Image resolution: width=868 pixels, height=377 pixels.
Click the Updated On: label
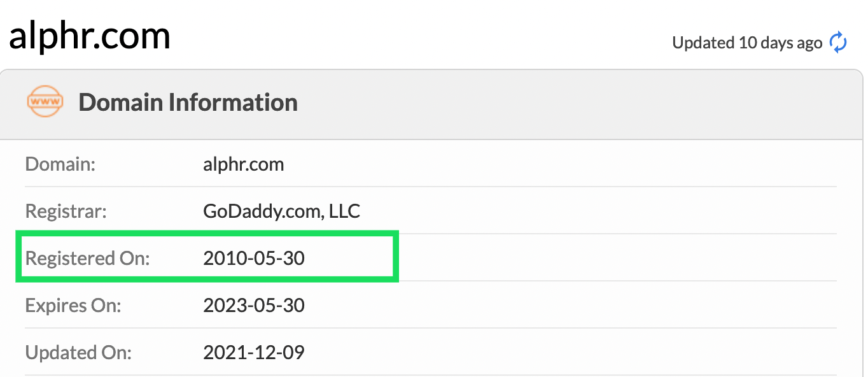(x=78, y=352)
